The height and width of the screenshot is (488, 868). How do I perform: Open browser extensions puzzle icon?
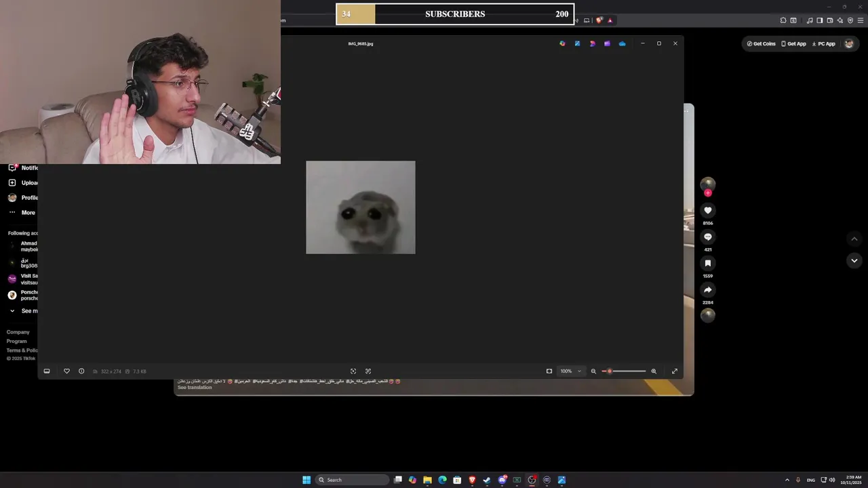coord(783,20)
